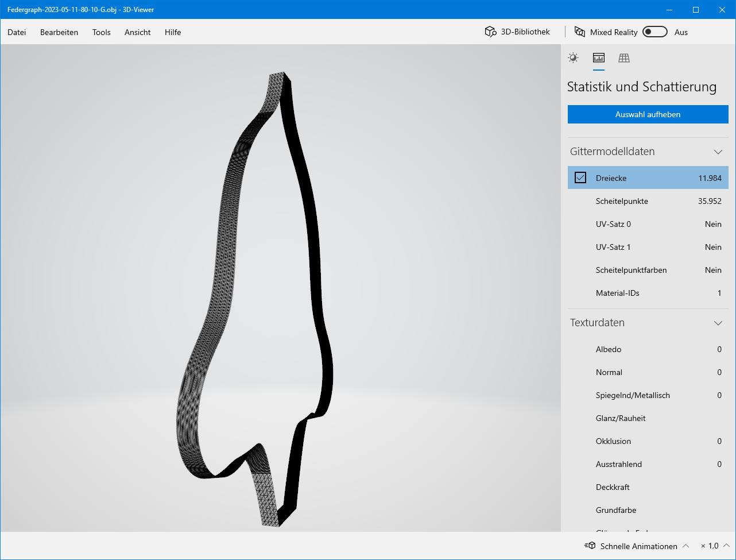Uncheck the Dreiecke checkbox
736x560 pixels.
pos(580,178)
